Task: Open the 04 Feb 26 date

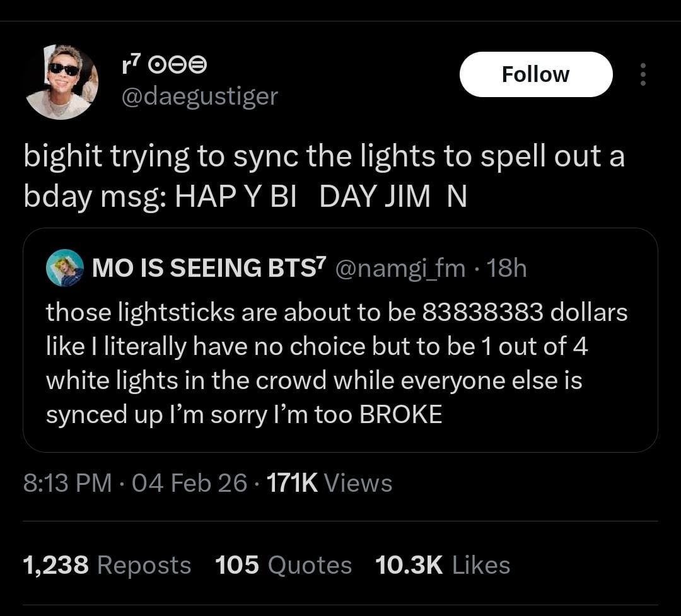Action: click(x=189, y=482)
